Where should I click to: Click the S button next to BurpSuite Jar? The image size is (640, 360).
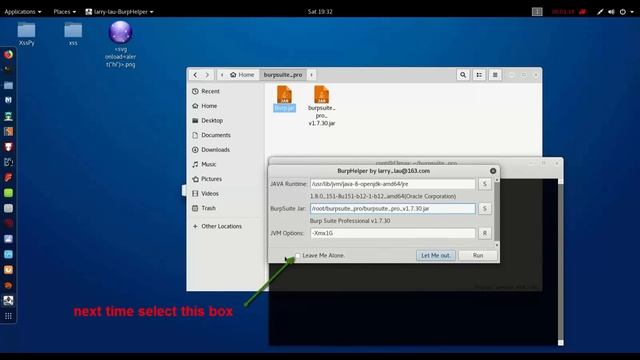484,209
